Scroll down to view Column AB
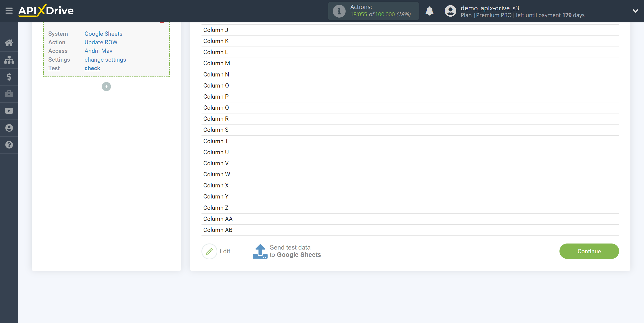The image size is (644, 323). pos(217,229)
